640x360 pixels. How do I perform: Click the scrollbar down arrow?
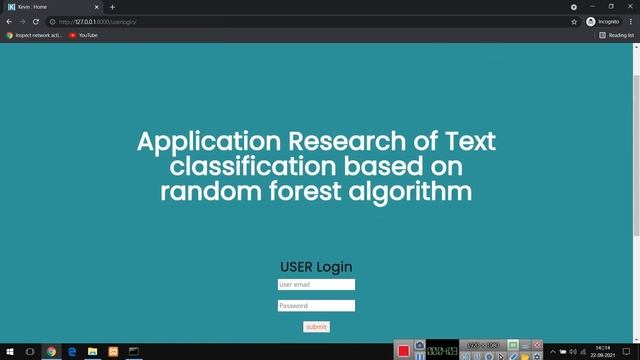pyautogui.click(x=636, y=340)
